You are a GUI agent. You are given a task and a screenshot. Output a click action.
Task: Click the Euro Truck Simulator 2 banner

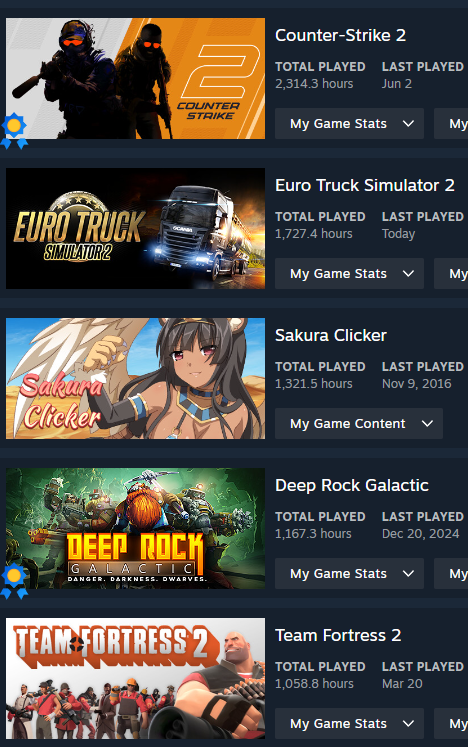[135, 229]
